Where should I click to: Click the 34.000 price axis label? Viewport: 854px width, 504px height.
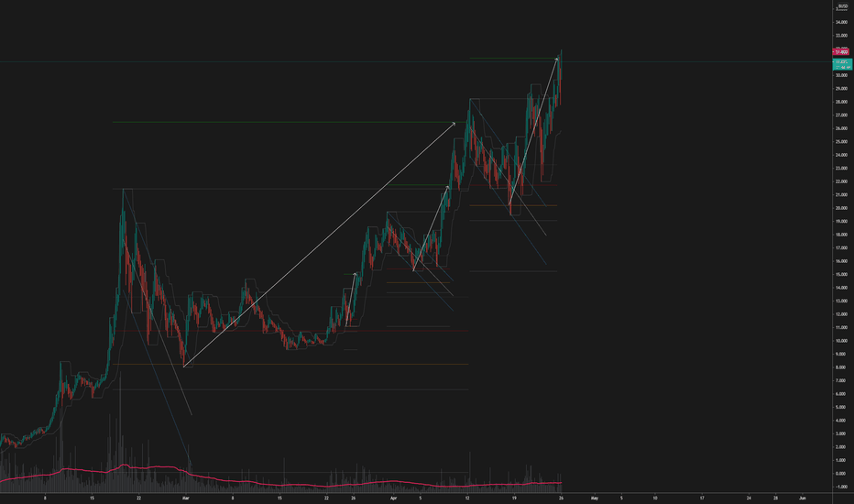(x=841, y=22)
